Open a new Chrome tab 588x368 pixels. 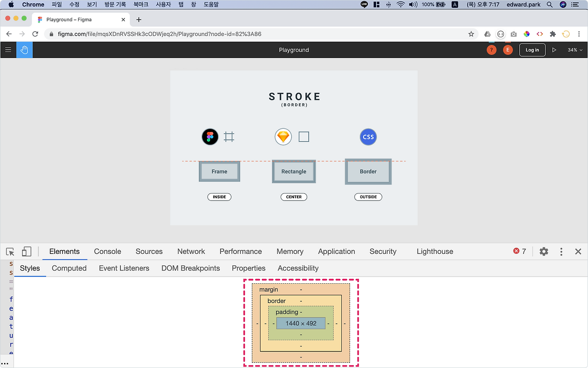tap(139, 19)
